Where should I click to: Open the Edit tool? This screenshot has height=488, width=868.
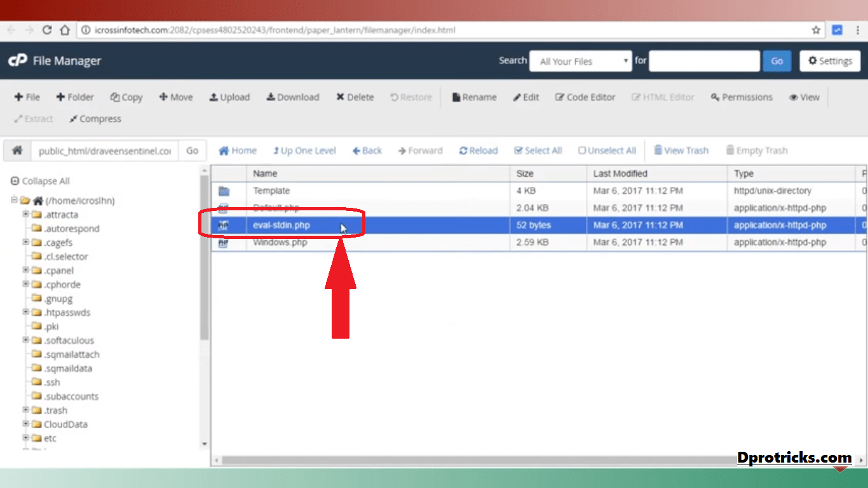click(526, 97)
